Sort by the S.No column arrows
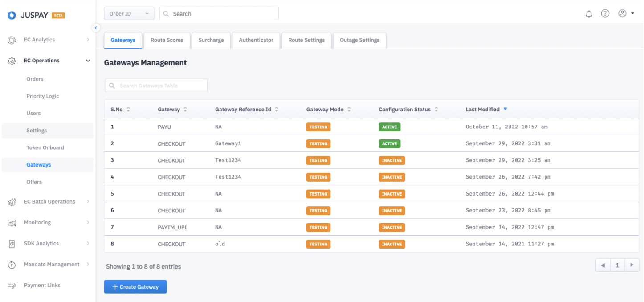This screenshot has height=302, width=644. pyautogui.click(x=128, y=109)
